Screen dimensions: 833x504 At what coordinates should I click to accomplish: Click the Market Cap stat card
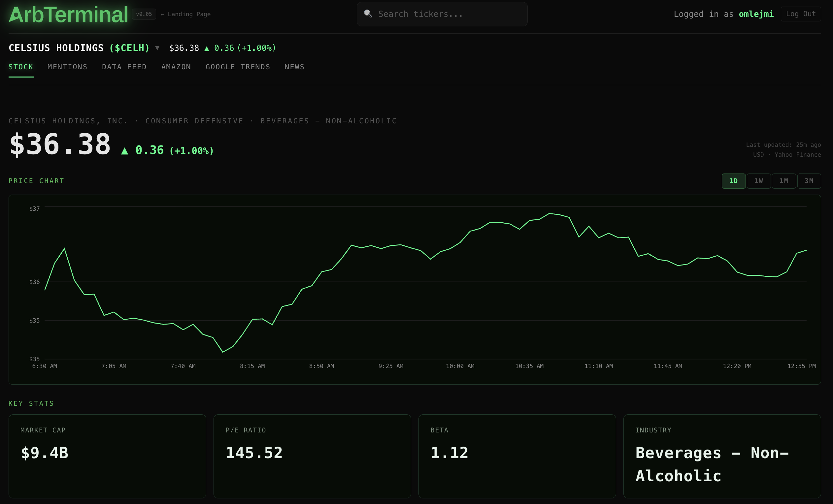pyautogui.click(x=107, y=456)
